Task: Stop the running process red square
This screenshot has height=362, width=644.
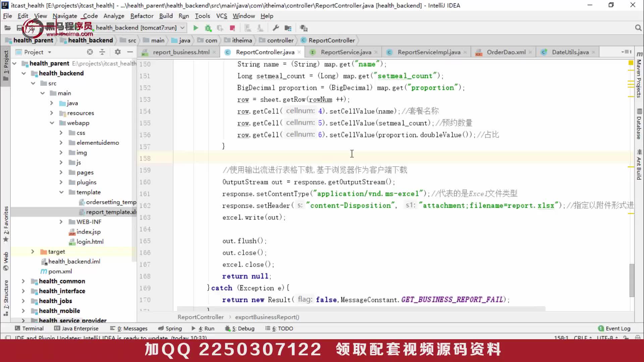Action: (232, 28)
